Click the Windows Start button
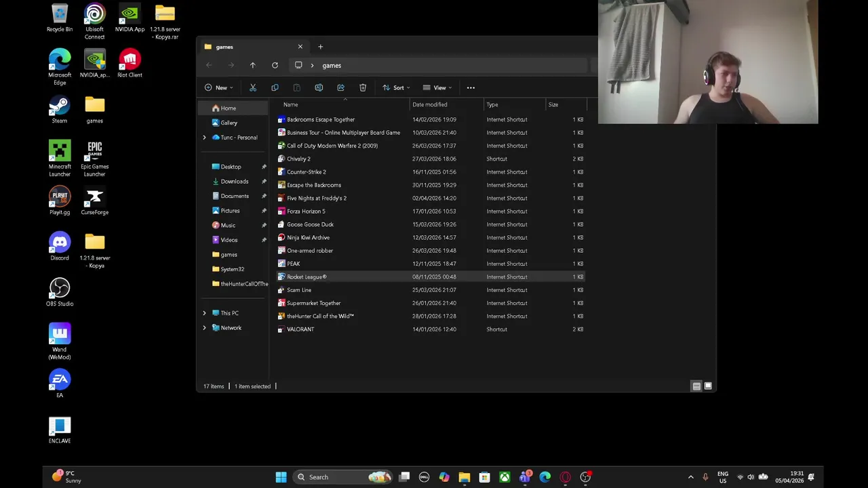 tap(281, 477)
